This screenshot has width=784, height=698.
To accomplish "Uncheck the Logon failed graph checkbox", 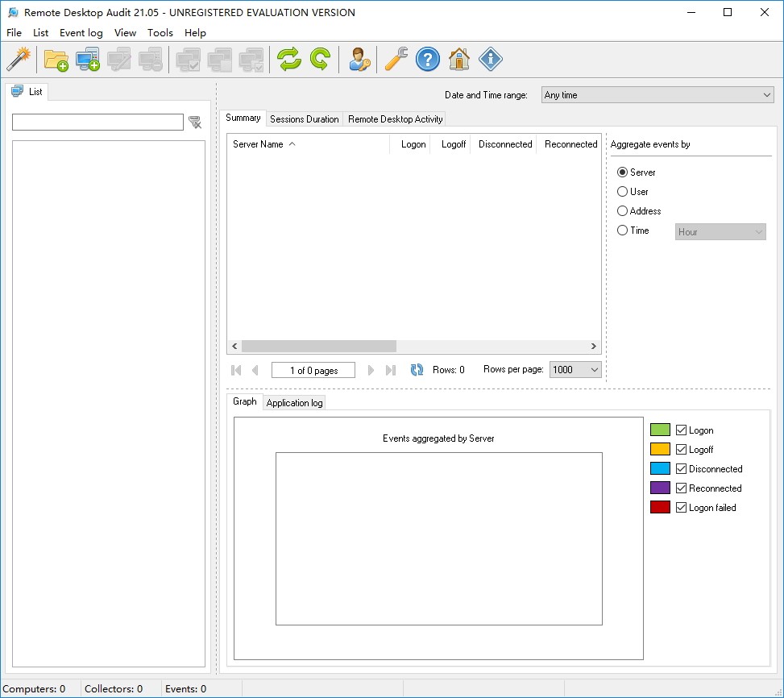I will 681,508.
